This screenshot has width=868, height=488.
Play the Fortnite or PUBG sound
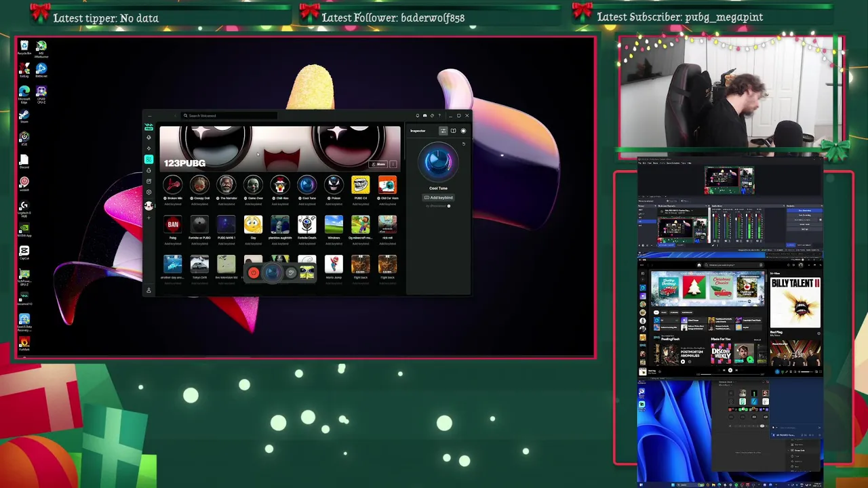pyautogui.click(x=199, y=224)
